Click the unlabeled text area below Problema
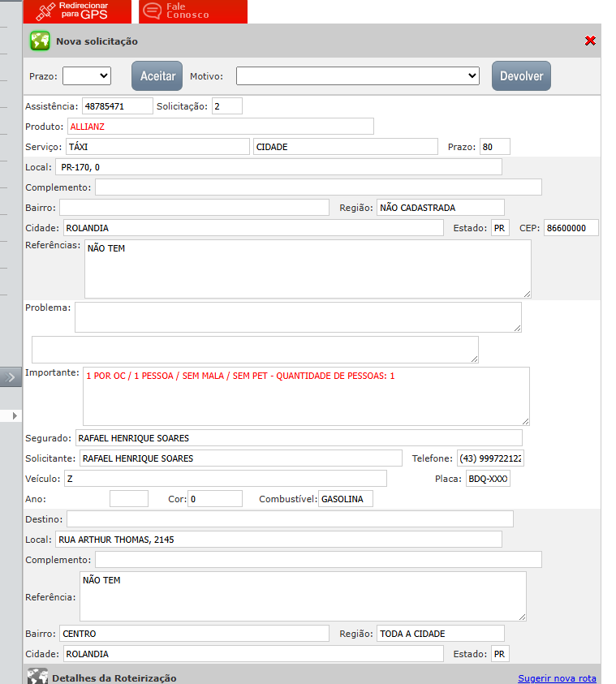The width and height of the screenshot is (616, 684). 255,350
